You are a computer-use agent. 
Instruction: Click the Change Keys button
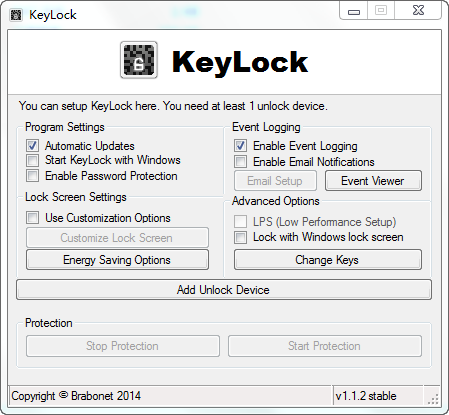coord(328,260)
